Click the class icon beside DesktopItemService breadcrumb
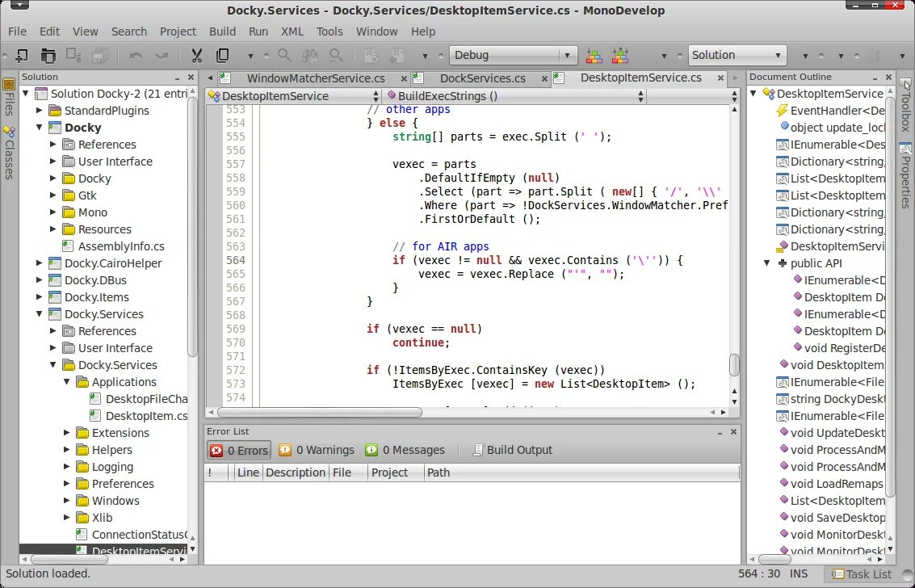 (x=213, y=95)
